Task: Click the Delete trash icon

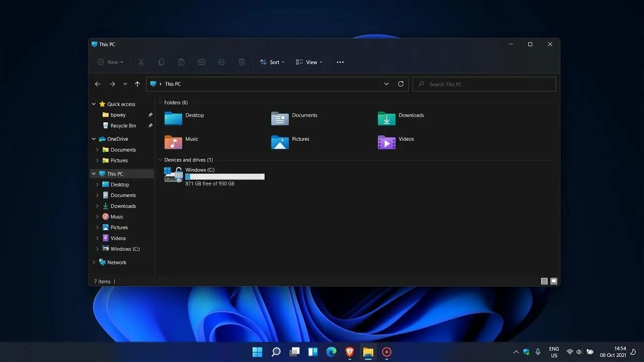Action: (x=242, y=62)
